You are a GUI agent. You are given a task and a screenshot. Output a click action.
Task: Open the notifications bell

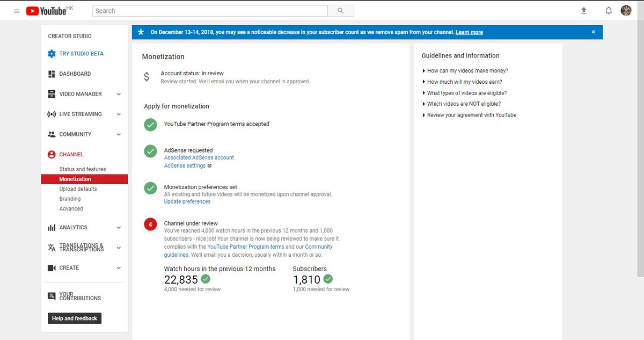pos(609,11)
